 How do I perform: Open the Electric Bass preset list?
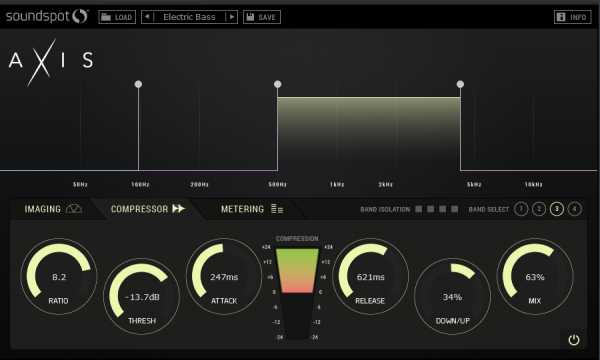coord(189,17)
